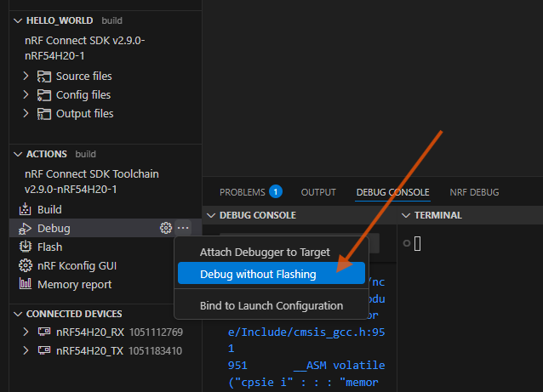Open the Output files entry

coord(84,113)
